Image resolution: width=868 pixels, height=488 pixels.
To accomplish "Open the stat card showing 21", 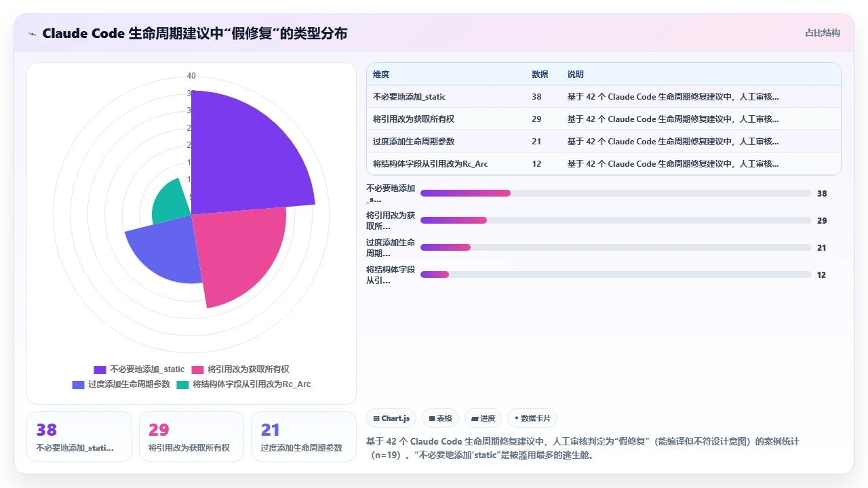I will pos(304,436).
